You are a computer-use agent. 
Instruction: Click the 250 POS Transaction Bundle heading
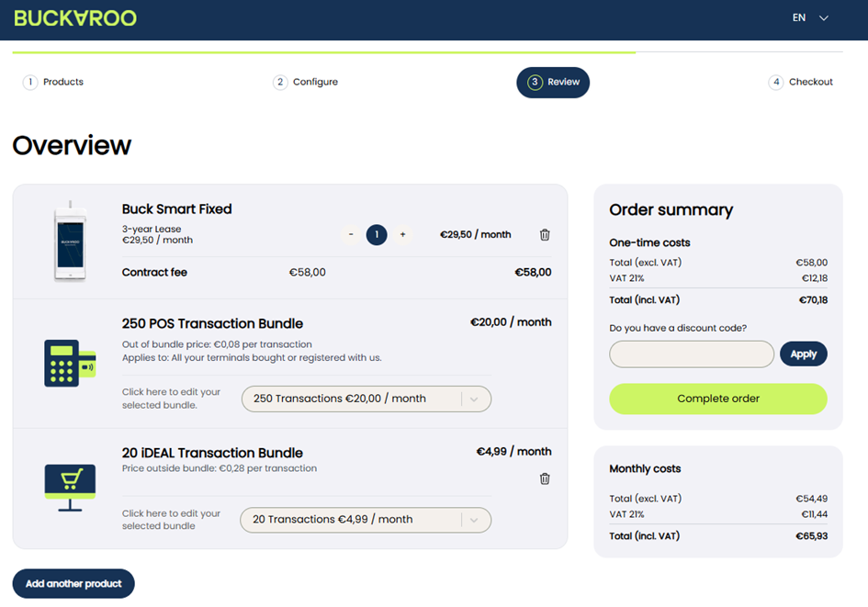pos(212,323)
